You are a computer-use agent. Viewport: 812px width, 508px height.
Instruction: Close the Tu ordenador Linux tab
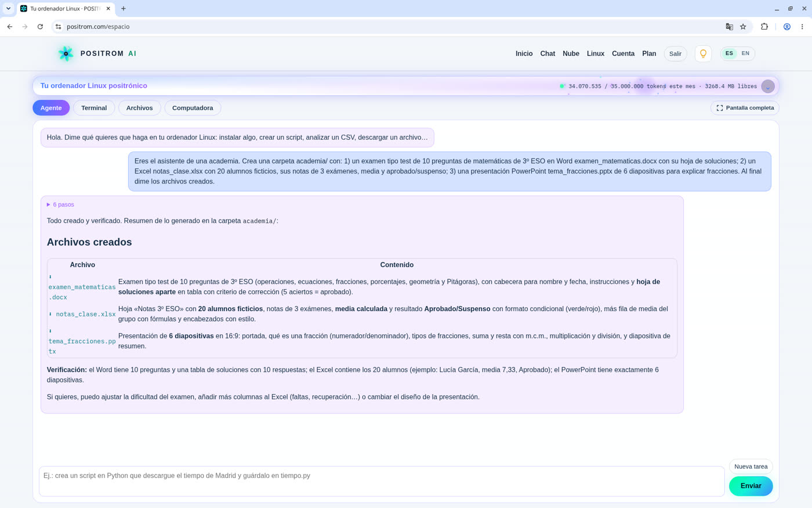tap(108, 9)
